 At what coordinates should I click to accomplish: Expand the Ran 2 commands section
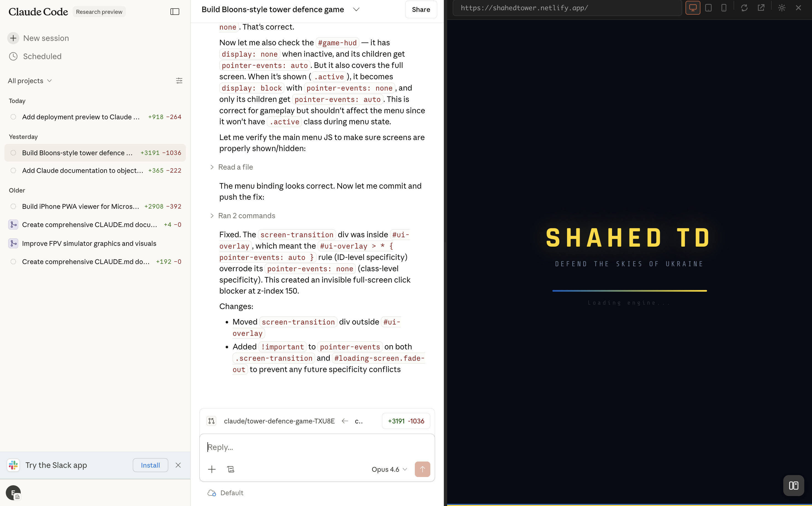click(x=246, y=216)
